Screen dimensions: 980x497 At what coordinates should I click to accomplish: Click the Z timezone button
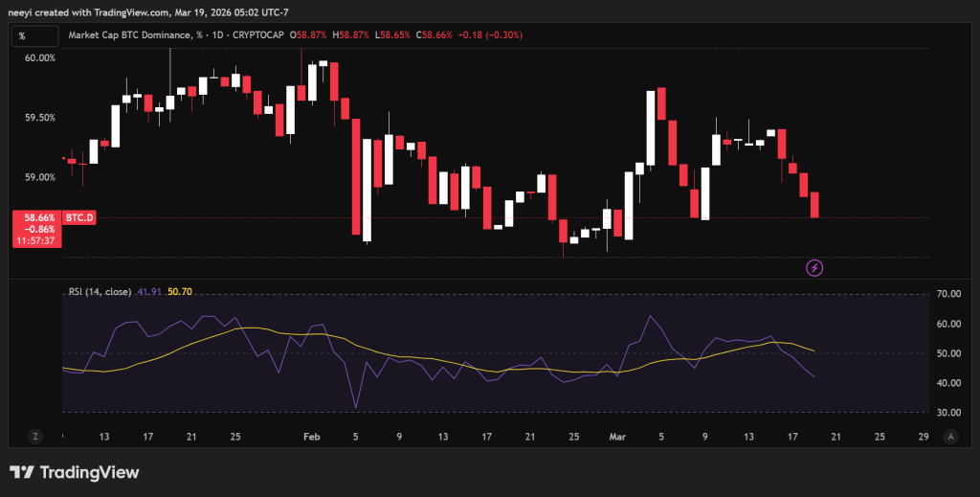(35, 436)
